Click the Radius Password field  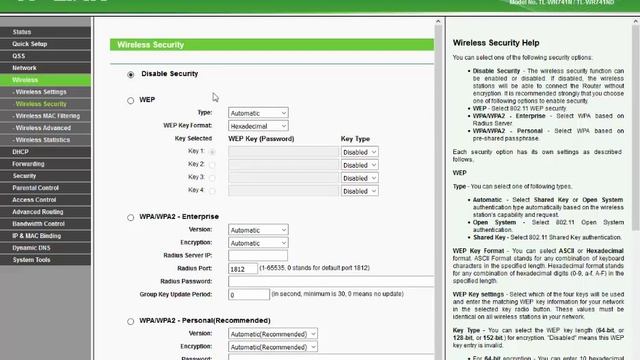[331, 281]
